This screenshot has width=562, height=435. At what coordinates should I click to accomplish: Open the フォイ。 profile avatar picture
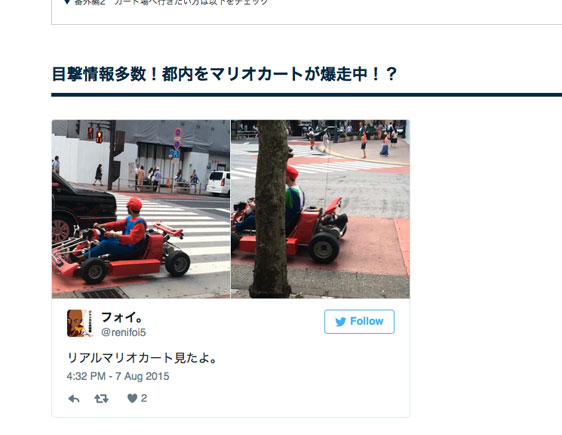coord(80,323)
